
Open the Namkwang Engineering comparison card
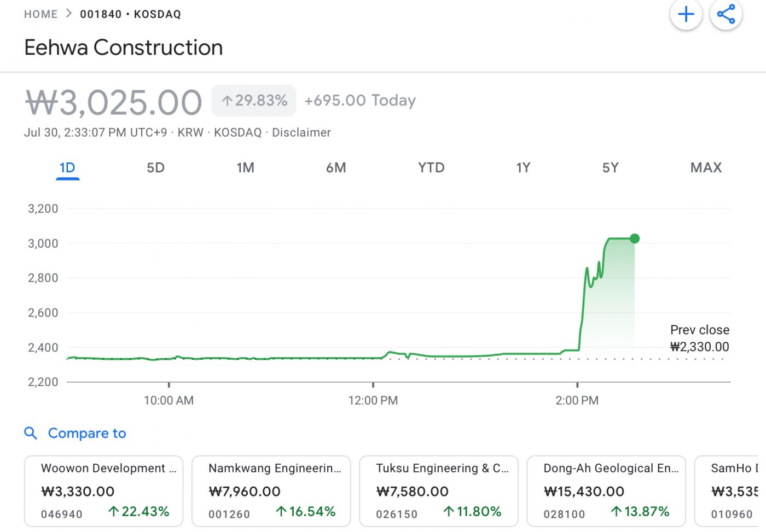tap(271, 491)
